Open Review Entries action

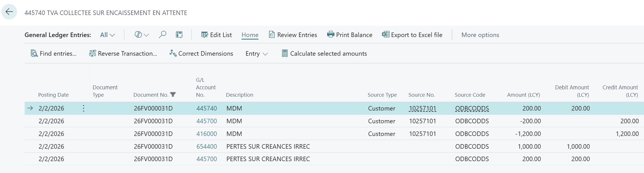pyautogui.click(x=293, y=35)
